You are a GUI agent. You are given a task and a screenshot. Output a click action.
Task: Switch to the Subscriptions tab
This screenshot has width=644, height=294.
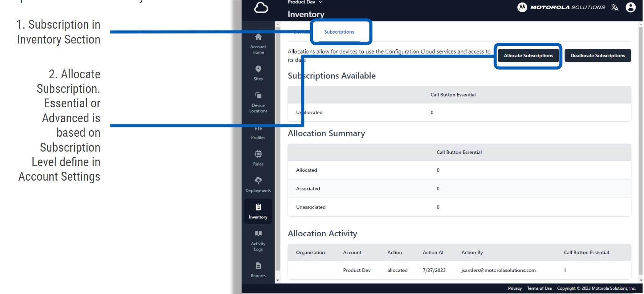339,32
